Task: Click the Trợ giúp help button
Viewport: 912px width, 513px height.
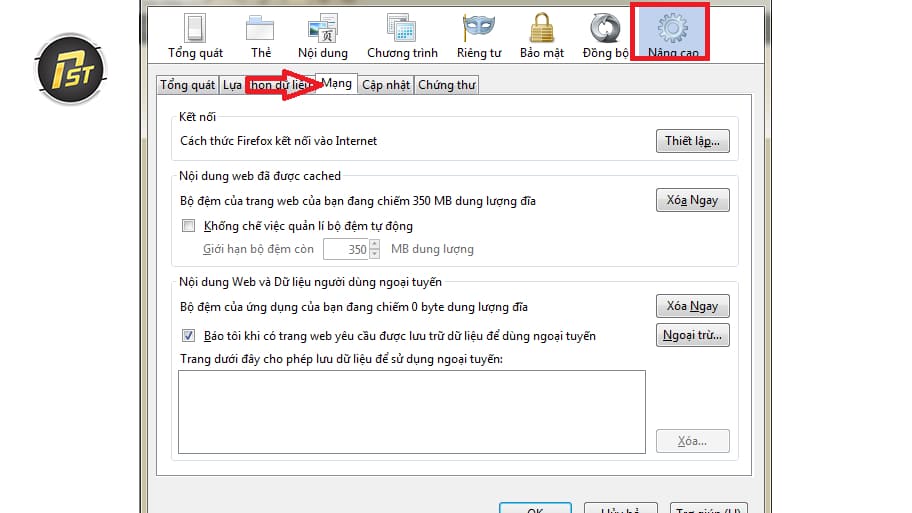Action: 708,509
